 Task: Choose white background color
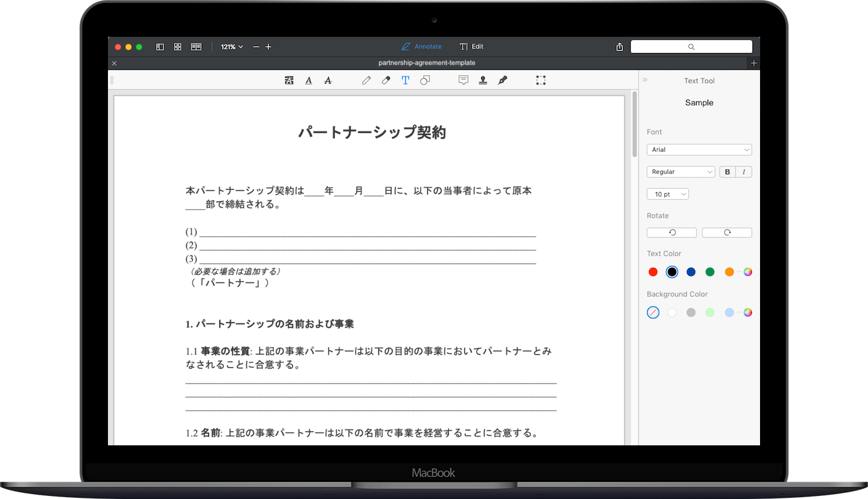pos(672,313)
